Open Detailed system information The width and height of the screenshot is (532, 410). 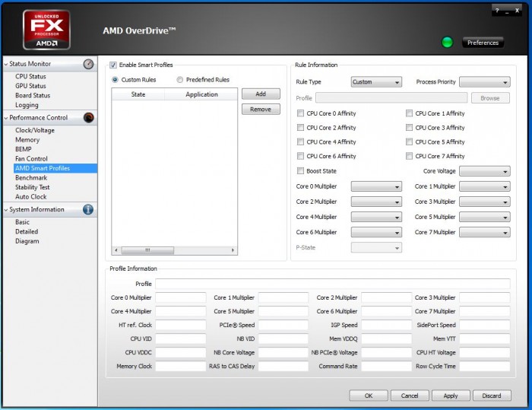click(x=27, y=232)
